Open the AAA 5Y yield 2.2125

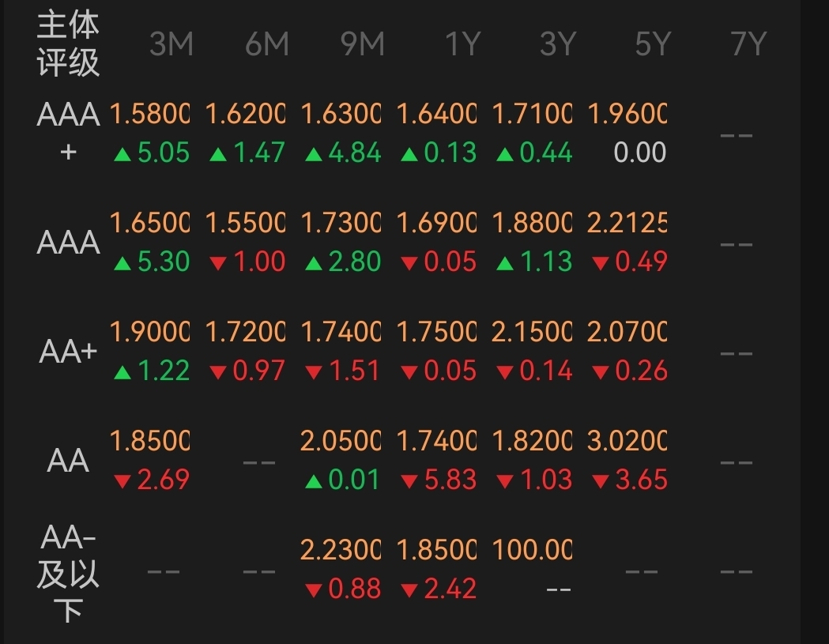click(x=627, y=224)
